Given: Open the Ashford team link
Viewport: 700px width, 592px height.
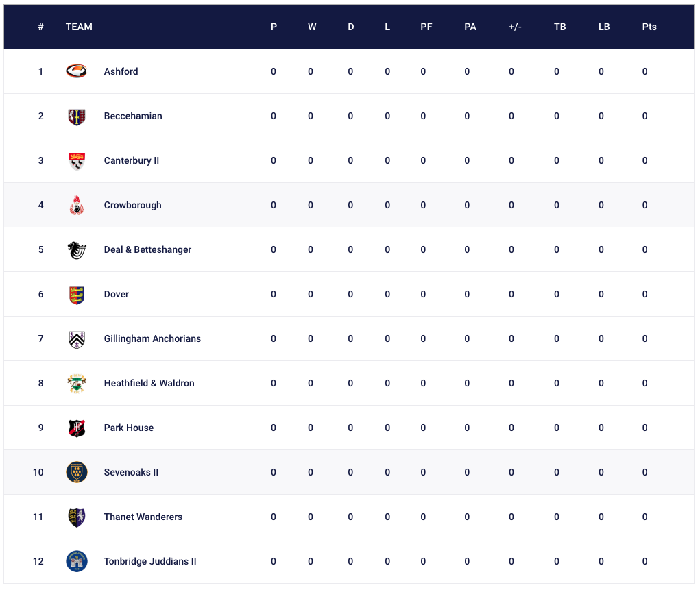Looking at the screenshot, I should click(121, 71).
